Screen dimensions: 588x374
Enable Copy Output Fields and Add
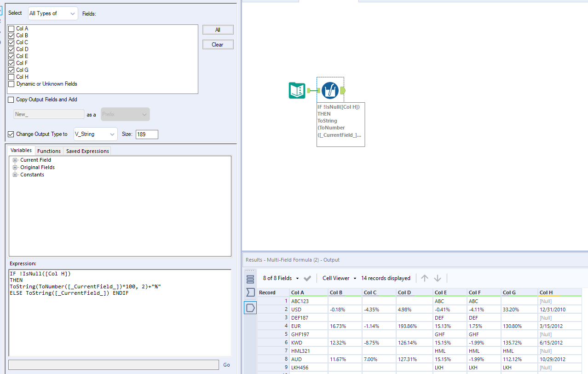point(10,99)
